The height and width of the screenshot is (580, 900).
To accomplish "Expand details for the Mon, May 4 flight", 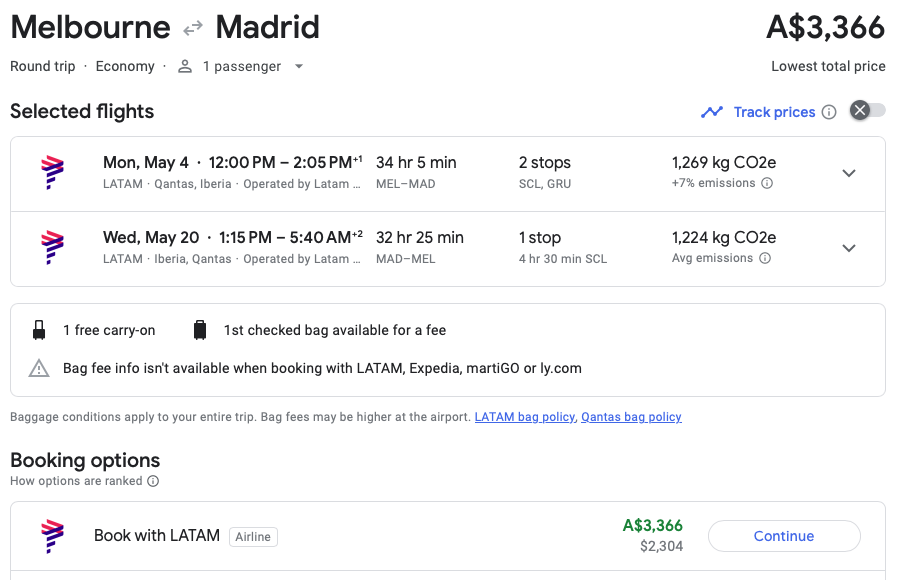I will coord(848,172).
